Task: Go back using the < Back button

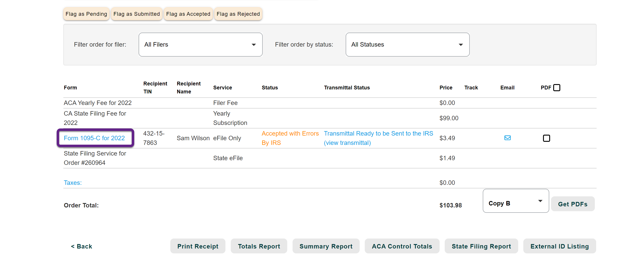Action: (x=81, y=246)
